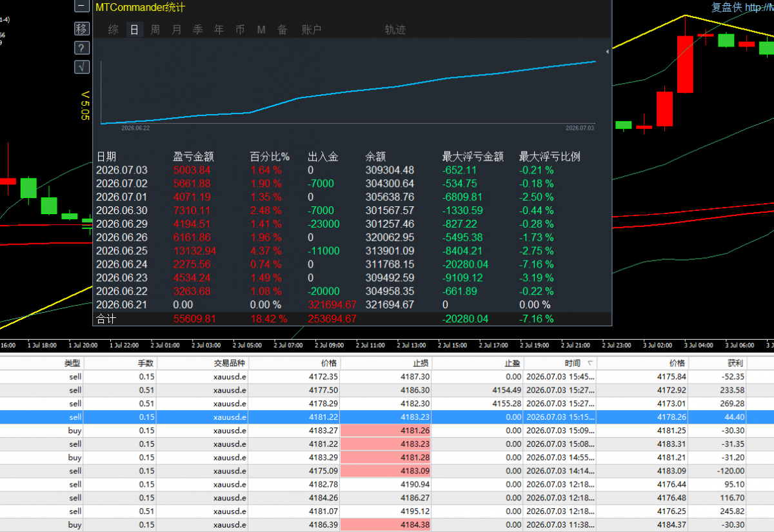Collapse the panel with the minus button
Viewport: 774px width, 532px height.
(x=82, y=7)
